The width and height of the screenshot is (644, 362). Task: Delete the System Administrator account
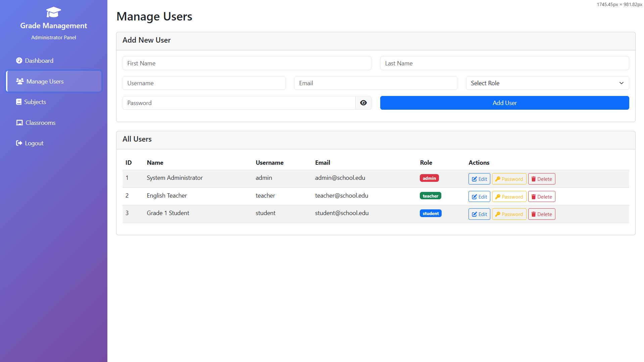541,179
